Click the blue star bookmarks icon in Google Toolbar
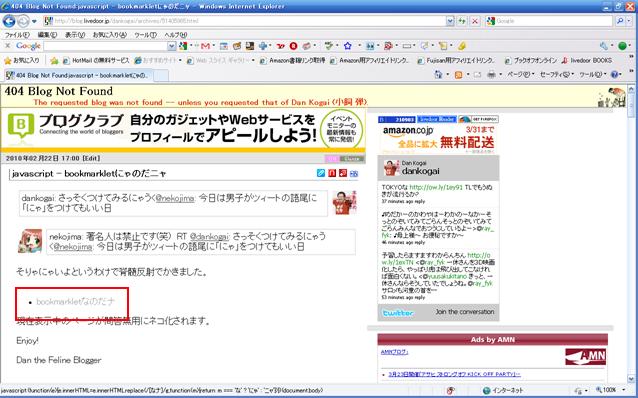The height and width of the screenshot is (398, 638). point(347,46)
